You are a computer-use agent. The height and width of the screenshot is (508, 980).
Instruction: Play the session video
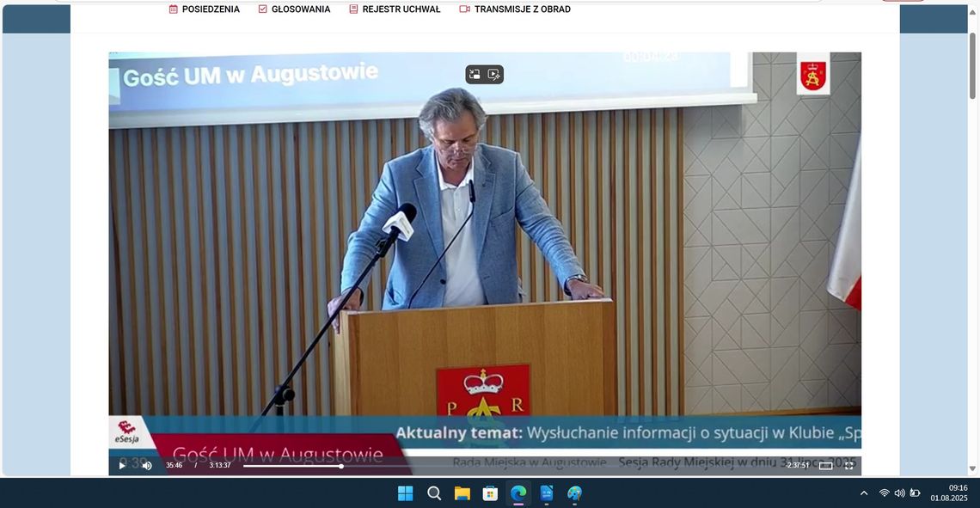pyautogui.click(x=122, y=466)
